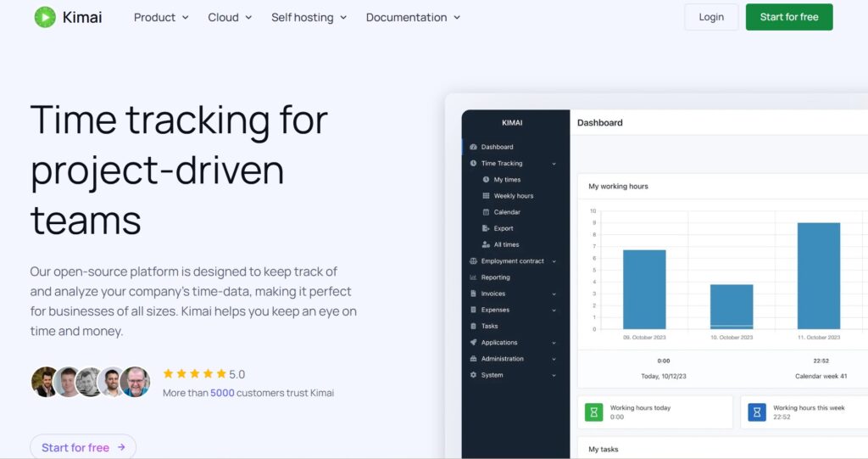The height and width of the screenshot is (459, 868).
Task: Click the Kimai green play logo
Action: point(45,17)
